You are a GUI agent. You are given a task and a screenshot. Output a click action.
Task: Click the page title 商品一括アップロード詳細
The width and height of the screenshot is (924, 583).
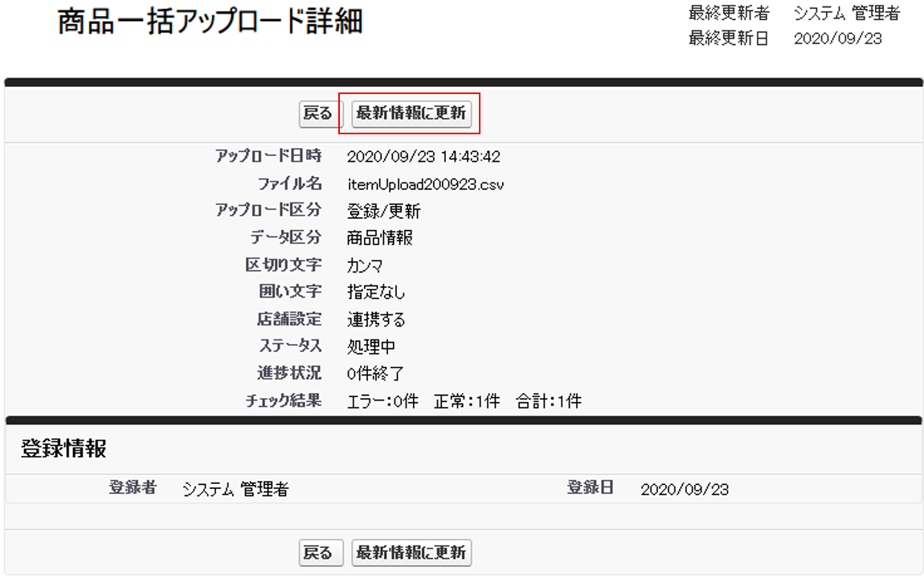click(x=210, y=22)
